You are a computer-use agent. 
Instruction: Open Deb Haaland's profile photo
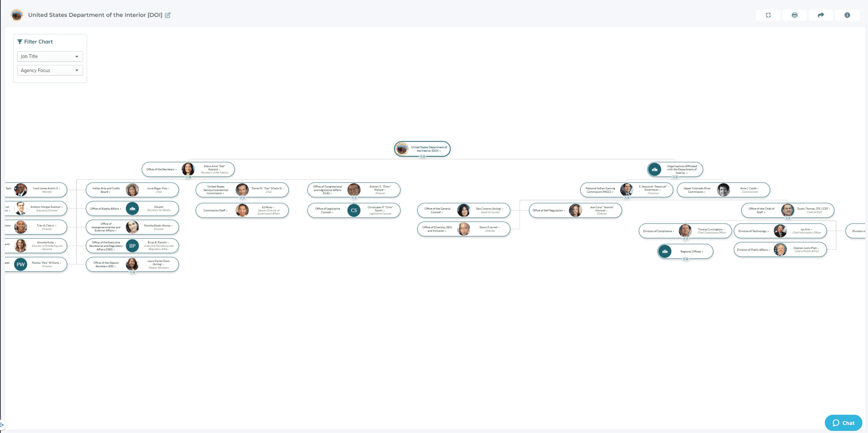[x=188, y=169]
